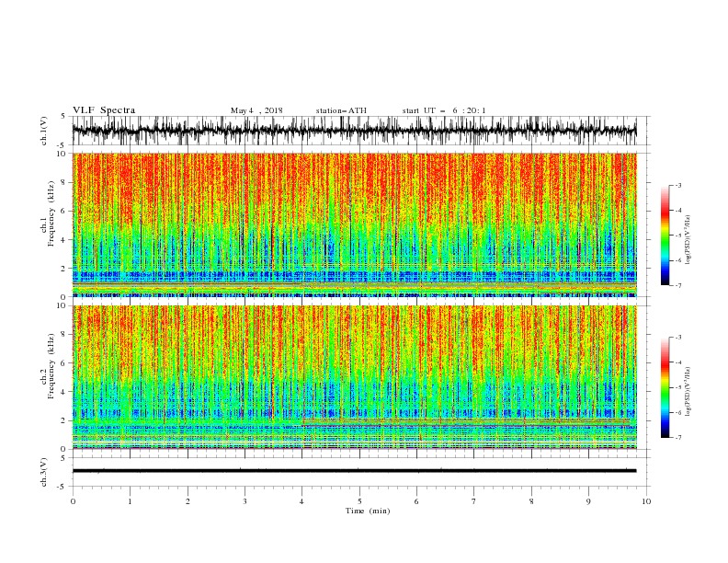This screenshot has width=728, height=563.
Task: Click the time axis tick label "1"
Action: click(x=130, y=501)
